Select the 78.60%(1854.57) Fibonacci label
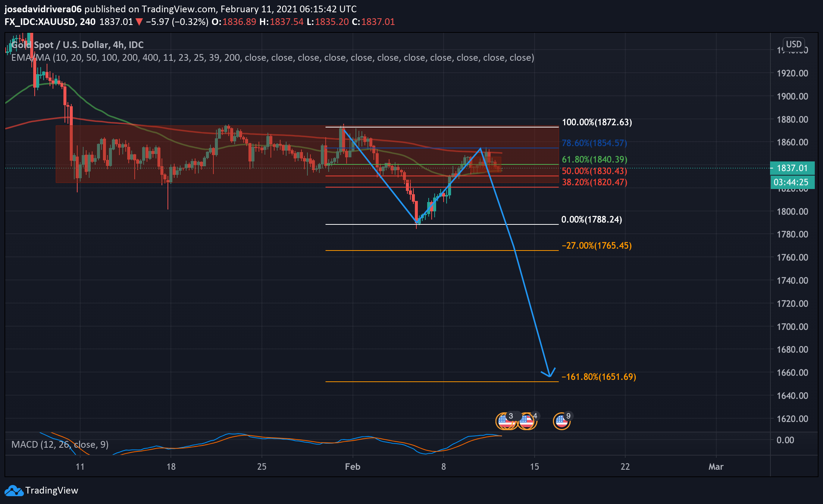This screenshot has height=504, width=823. (x=594, y=143)
